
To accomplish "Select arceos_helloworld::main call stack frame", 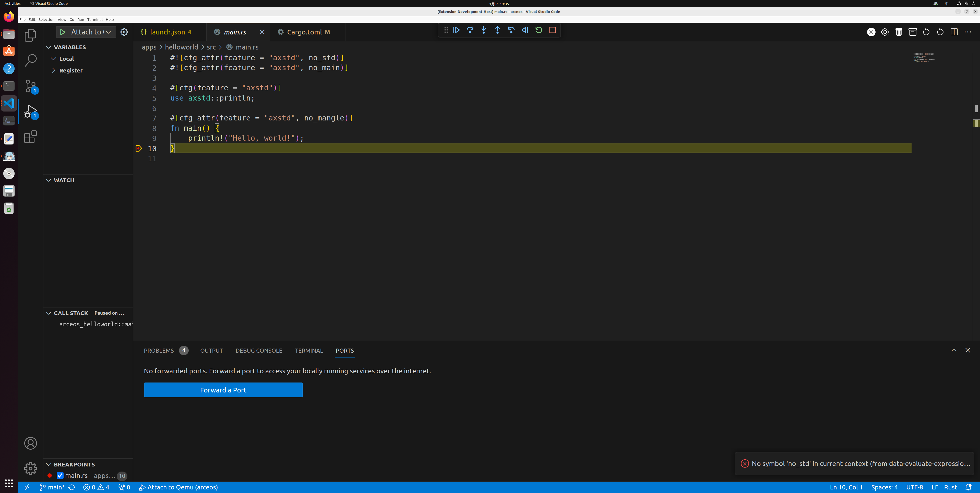I will (x=95, y=324).
